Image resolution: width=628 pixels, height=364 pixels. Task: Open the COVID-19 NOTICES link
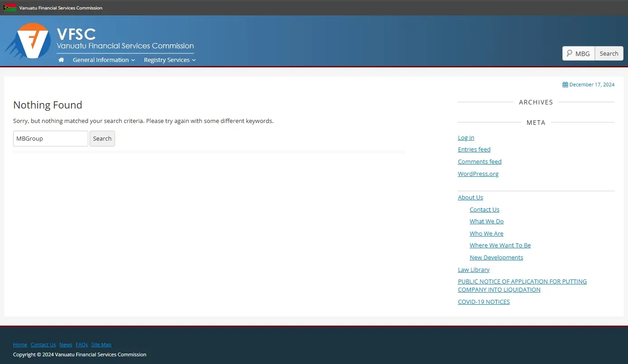point(484,302)
